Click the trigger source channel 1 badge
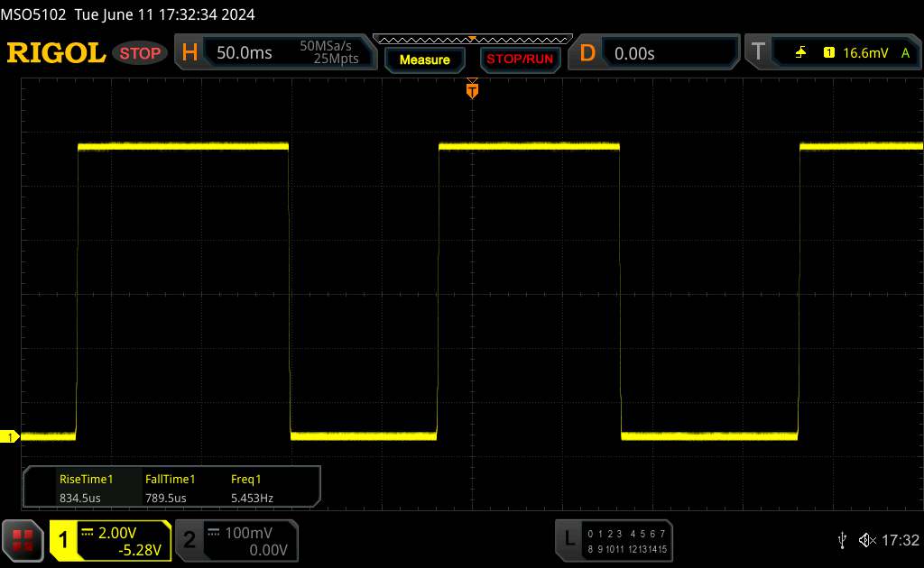Screen dimensions: 924x568 (828, 53)
